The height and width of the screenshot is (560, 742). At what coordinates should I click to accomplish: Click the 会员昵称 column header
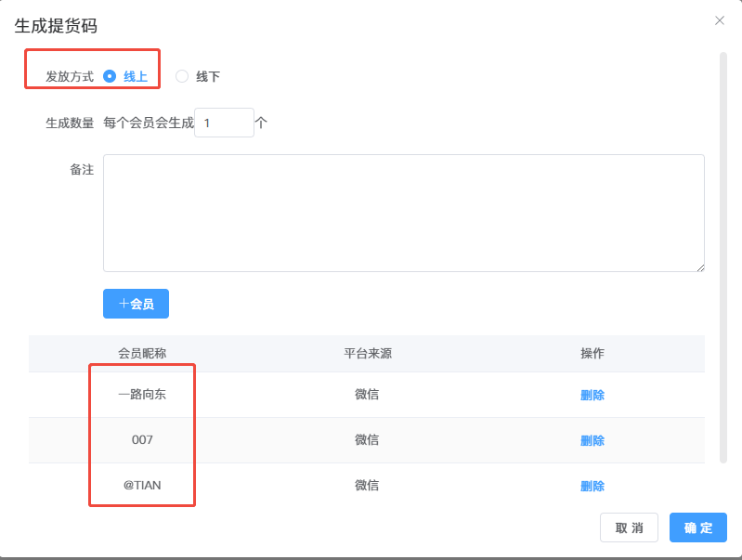tap(142, 353)
